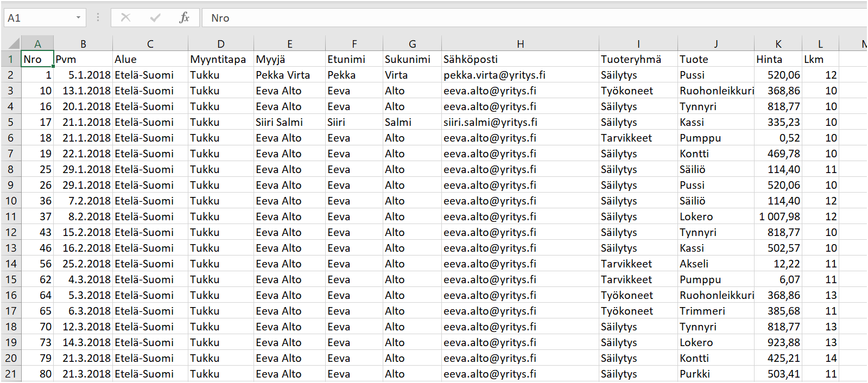This screenshot has height=383, width=868.
Task: Click the Tuote header cell
Action: pyautogui.click(x=716, y=59)
